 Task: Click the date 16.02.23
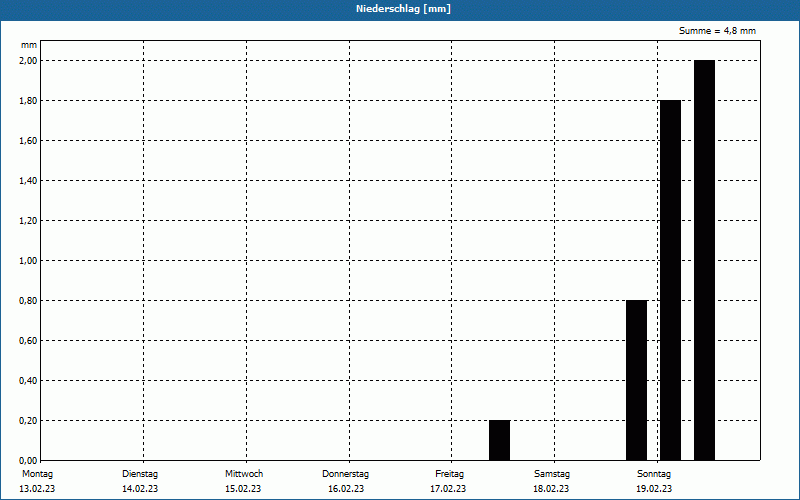346,489
